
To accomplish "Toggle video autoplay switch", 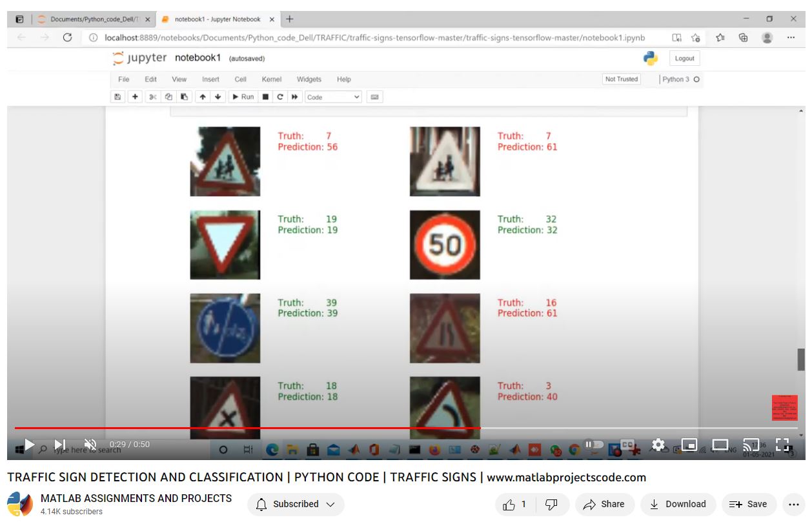I will pos(594,445).
